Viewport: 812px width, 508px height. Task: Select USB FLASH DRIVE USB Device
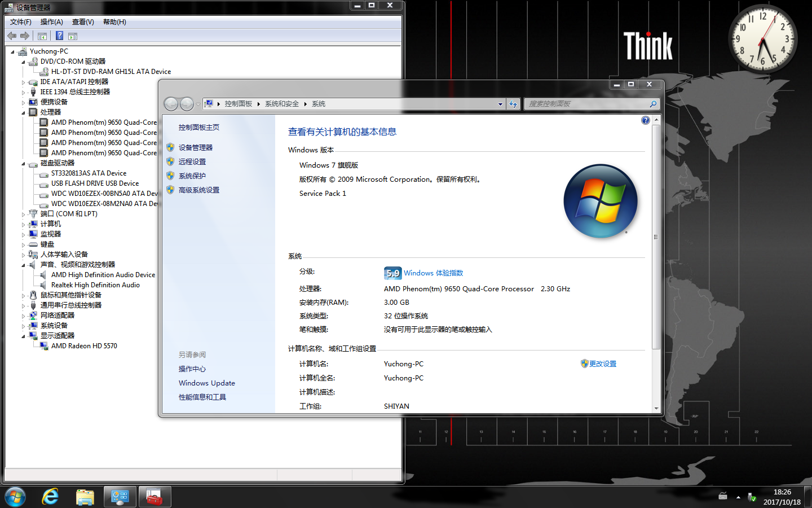click(x=95, y=183)
